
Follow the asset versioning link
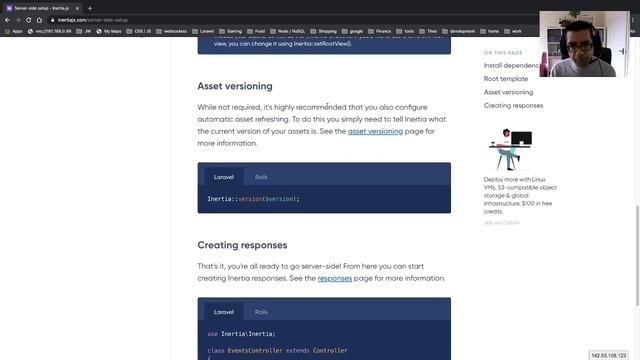click(375, 131)
